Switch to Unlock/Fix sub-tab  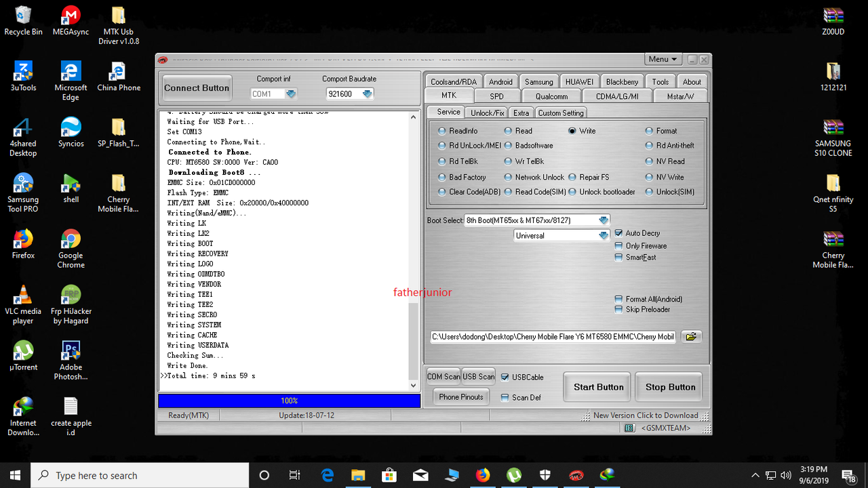pos(488,113)
